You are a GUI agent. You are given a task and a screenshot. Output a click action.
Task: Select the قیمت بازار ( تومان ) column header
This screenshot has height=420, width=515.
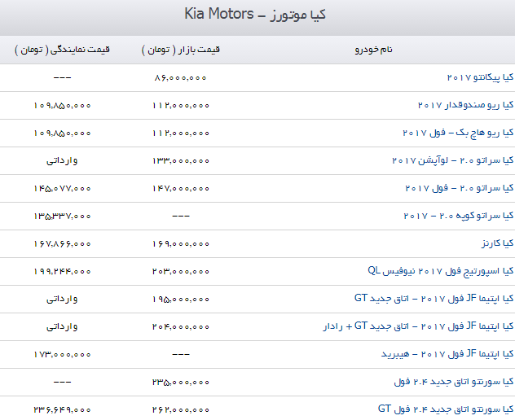(181, 50)
